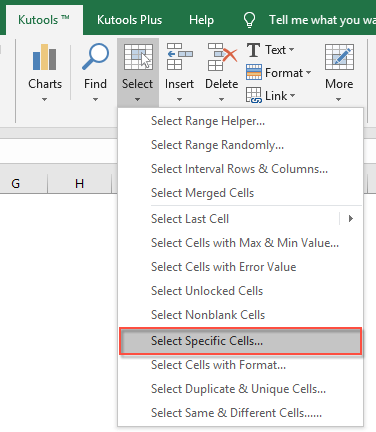Expand the Delete dropdown arrow
The image size is (376, 432).
click(221, 99)
